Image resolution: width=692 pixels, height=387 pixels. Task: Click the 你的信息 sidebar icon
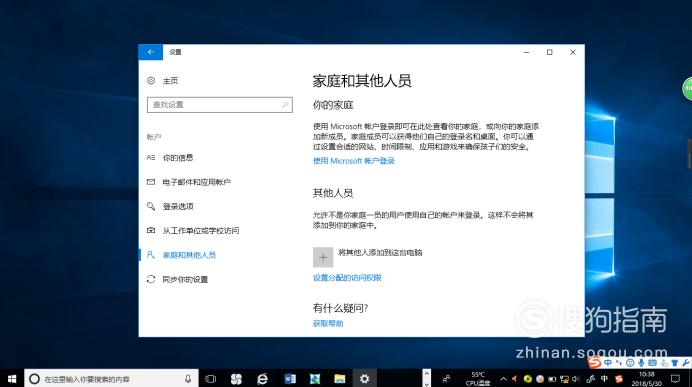pyautogui.click(x=151, y=158)
